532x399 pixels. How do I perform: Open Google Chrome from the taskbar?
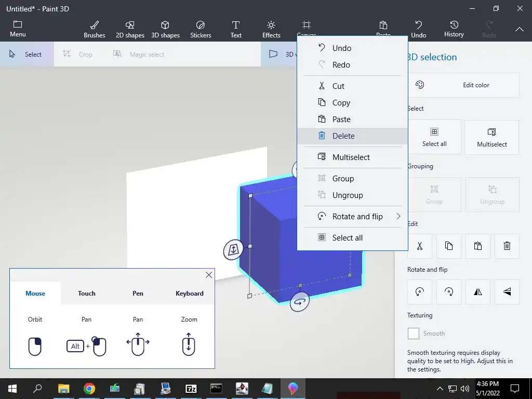coord(89,389)
